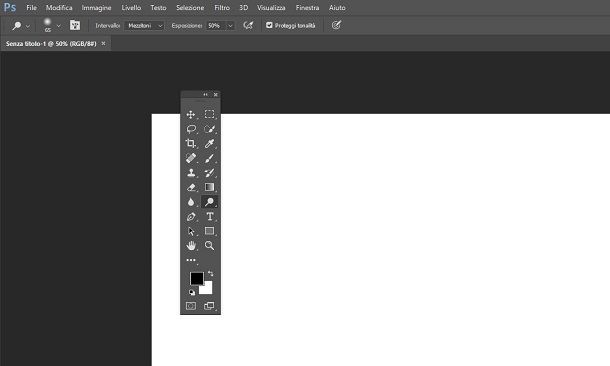Select the Horizontal Type tool

210,216
